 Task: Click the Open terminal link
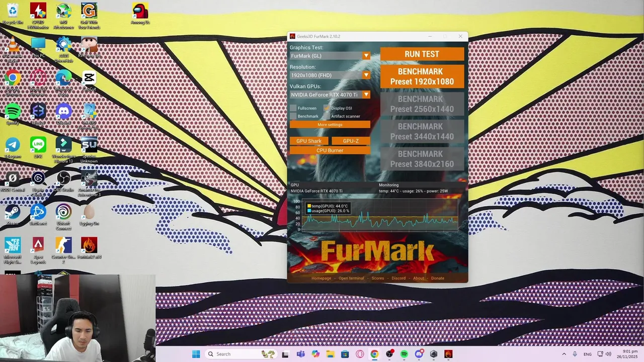click(351, 278)
